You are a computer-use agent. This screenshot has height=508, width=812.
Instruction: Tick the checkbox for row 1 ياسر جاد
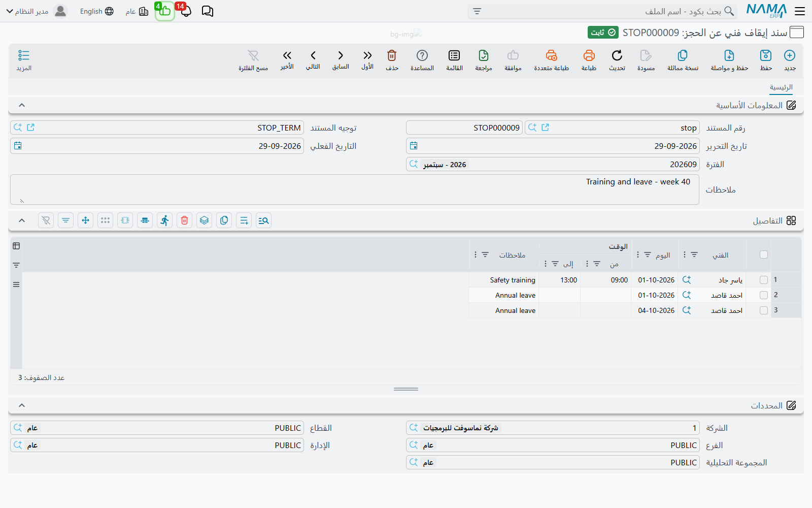764,280
